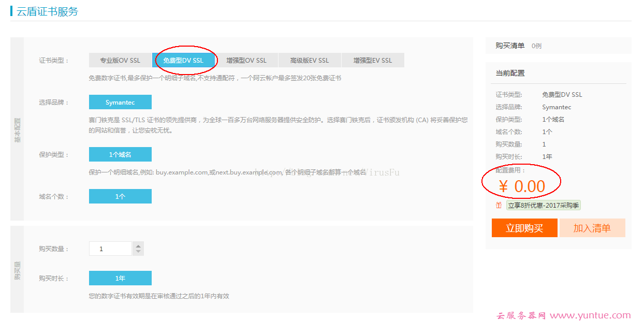Select the 高级版EV SSL certificate type
This screenshot has height=334, width=644.
310,60
